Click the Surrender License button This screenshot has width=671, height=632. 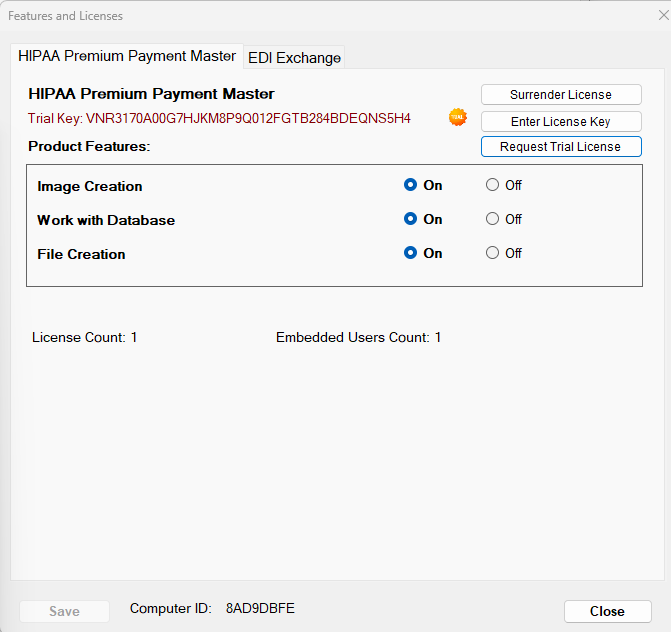point(561,95)
